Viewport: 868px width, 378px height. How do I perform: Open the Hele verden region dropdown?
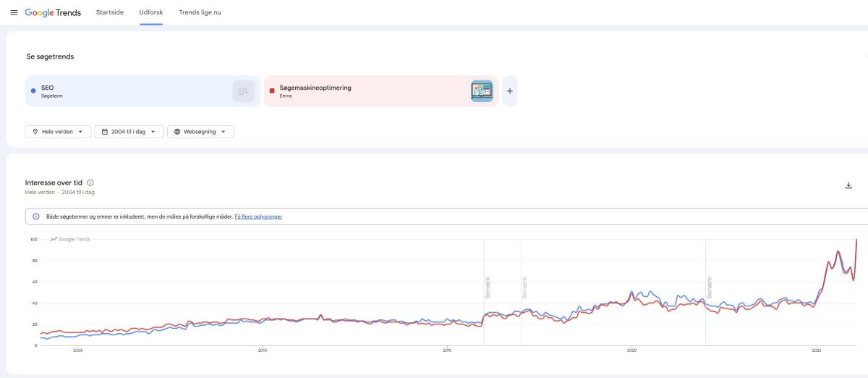(x=58, y=132)
